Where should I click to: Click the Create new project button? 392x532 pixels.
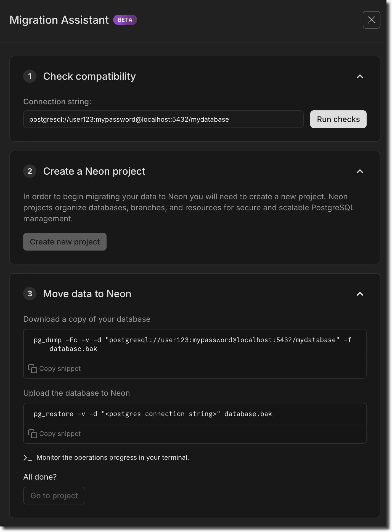(x=65, y=242)
